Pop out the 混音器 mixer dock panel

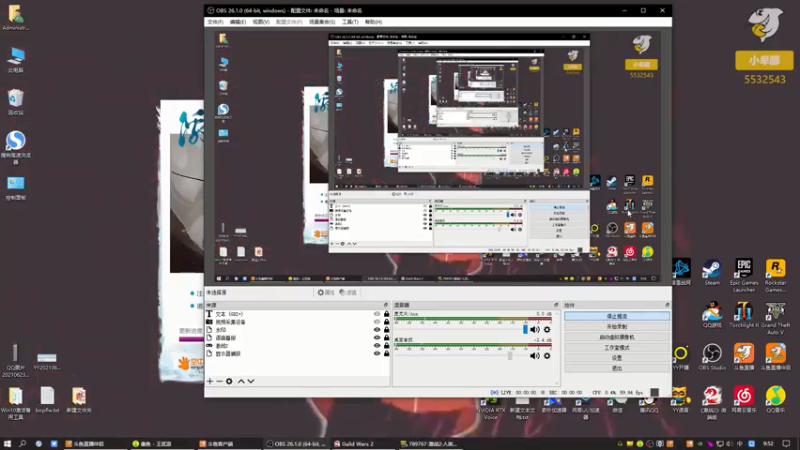(556, 305)
